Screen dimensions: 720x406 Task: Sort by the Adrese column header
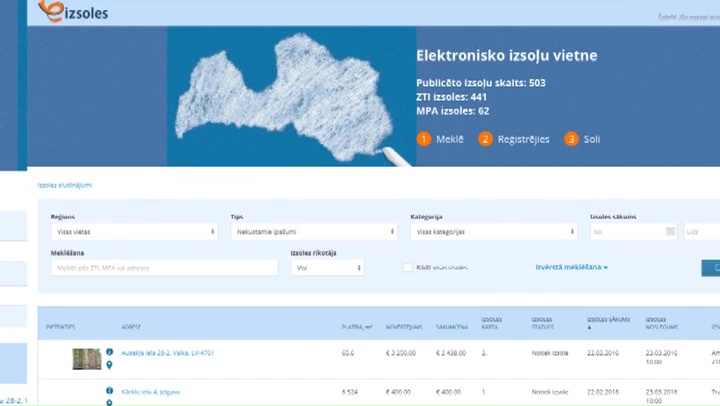point(131,327)
